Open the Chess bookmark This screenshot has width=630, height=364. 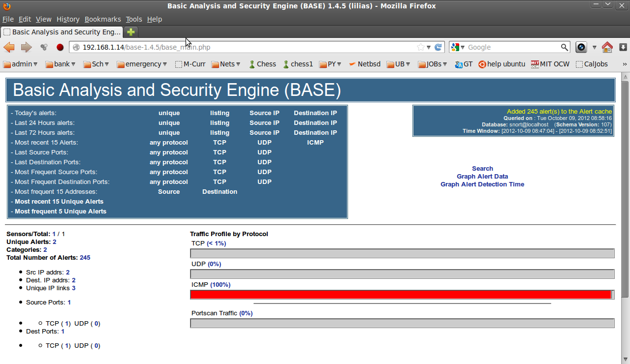pos(262,64)
